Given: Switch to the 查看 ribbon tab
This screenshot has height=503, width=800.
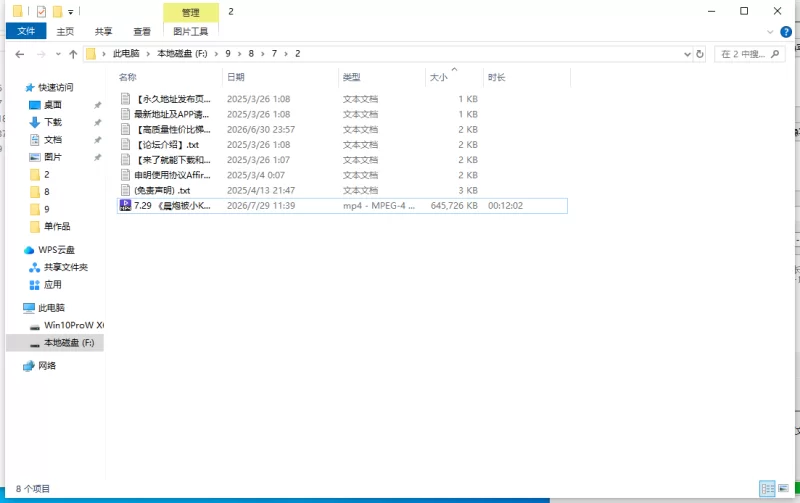Looking at the screenshot, I should (142, 32).
